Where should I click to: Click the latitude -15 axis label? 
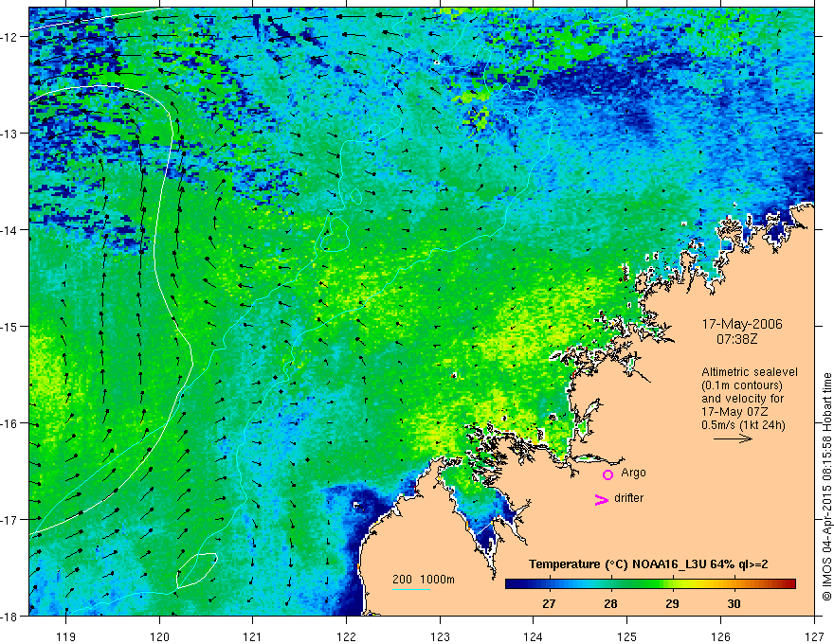click(x=10, y=326)
